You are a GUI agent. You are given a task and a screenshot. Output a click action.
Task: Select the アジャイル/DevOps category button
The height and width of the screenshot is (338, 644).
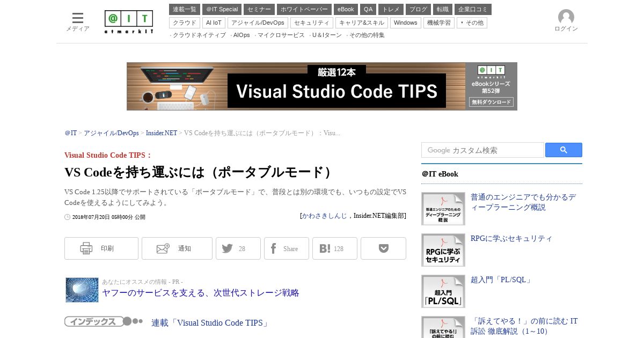[258, 23]
